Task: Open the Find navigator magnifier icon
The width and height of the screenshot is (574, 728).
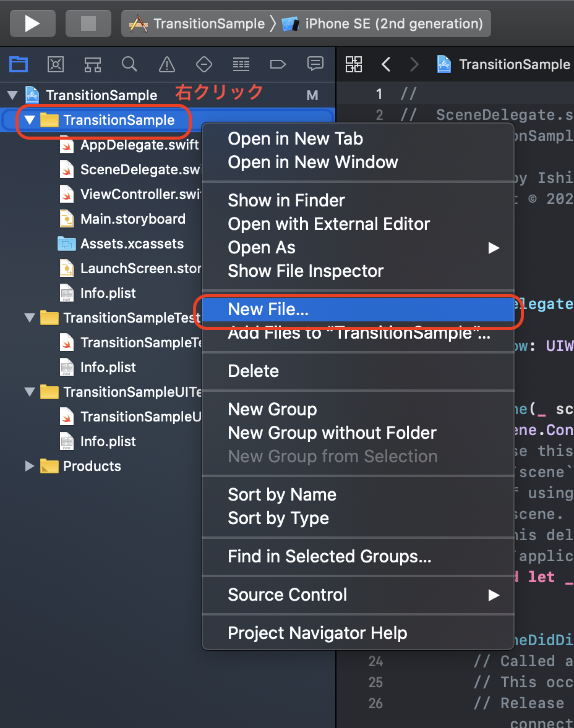Action: 129,64
